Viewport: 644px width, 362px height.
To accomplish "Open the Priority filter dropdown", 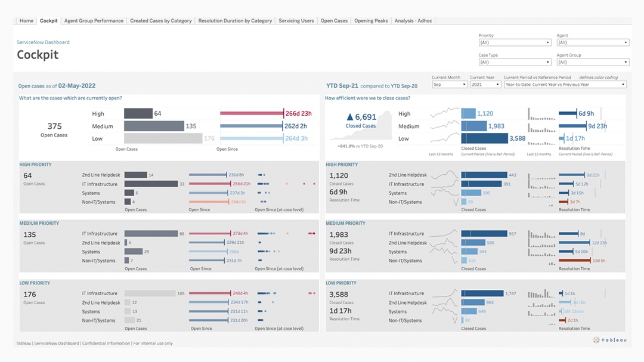I will point(514,42).
